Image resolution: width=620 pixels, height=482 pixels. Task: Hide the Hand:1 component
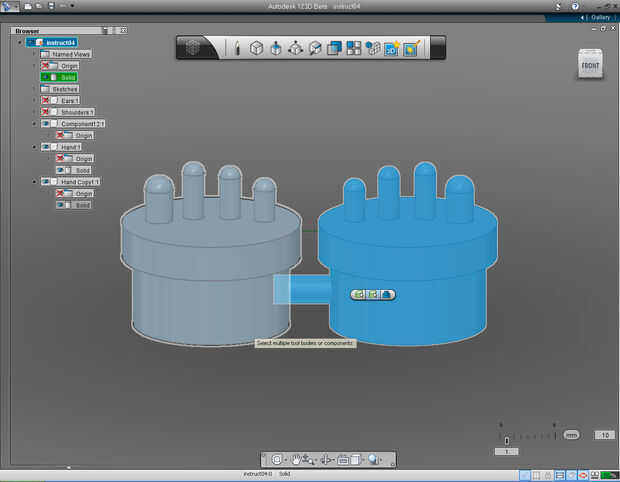click(45, 147)
